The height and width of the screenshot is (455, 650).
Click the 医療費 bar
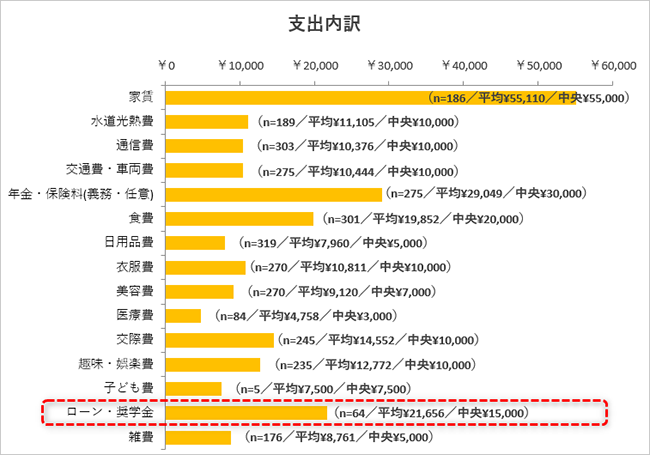tap(183, 316)
